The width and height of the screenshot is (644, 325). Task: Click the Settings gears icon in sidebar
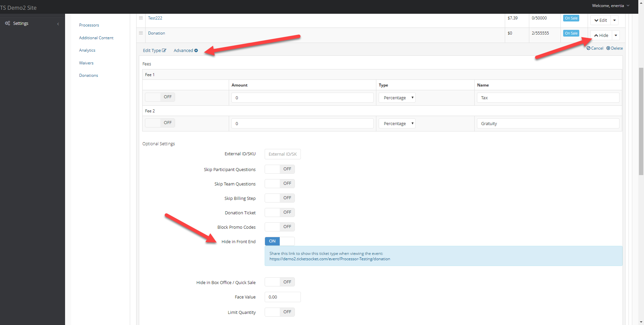[x=7, y=23]
